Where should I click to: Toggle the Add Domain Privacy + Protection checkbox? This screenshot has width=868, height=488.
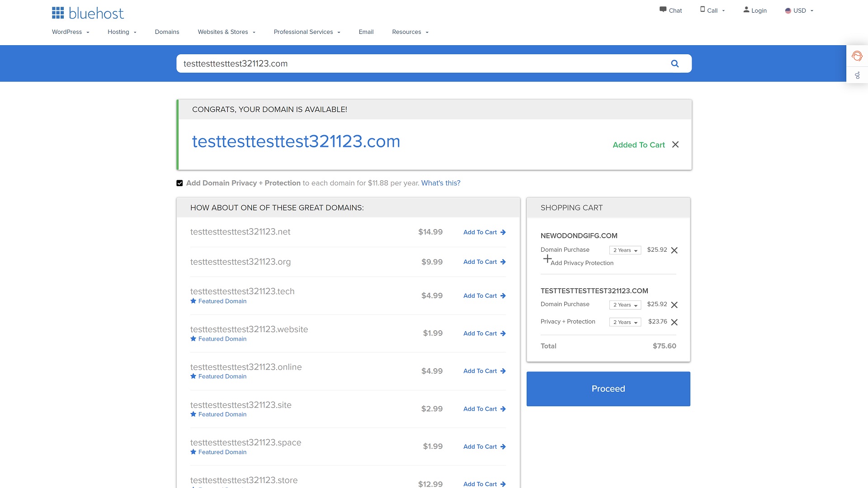coord(179,183)
